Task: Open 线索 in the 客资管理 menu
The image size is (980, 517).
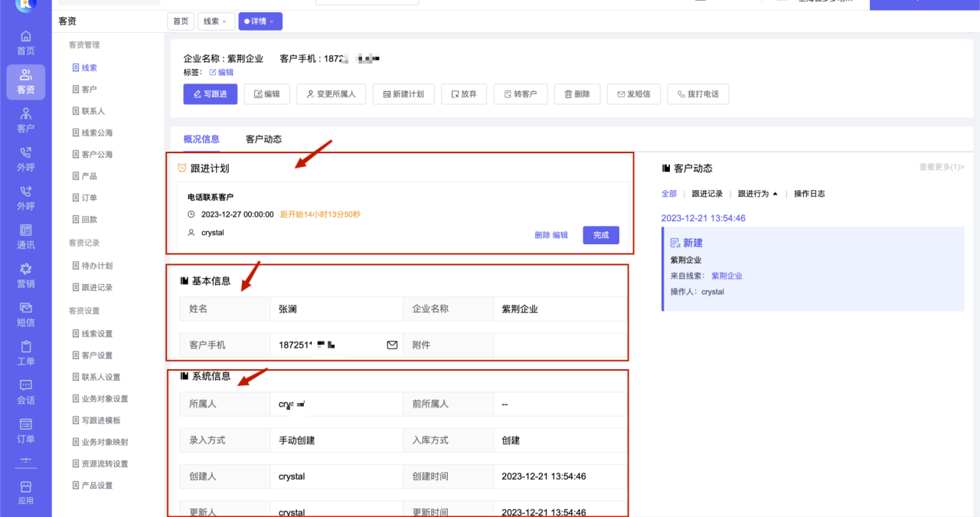Action: coord(84,68)
